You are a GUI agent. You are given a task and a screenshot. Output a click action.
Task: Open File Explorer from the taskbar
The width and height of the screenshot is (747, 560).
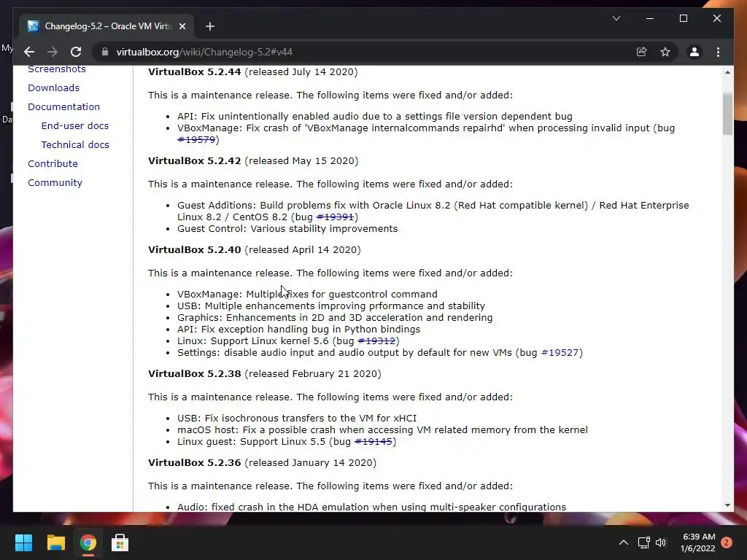(55, 542)
